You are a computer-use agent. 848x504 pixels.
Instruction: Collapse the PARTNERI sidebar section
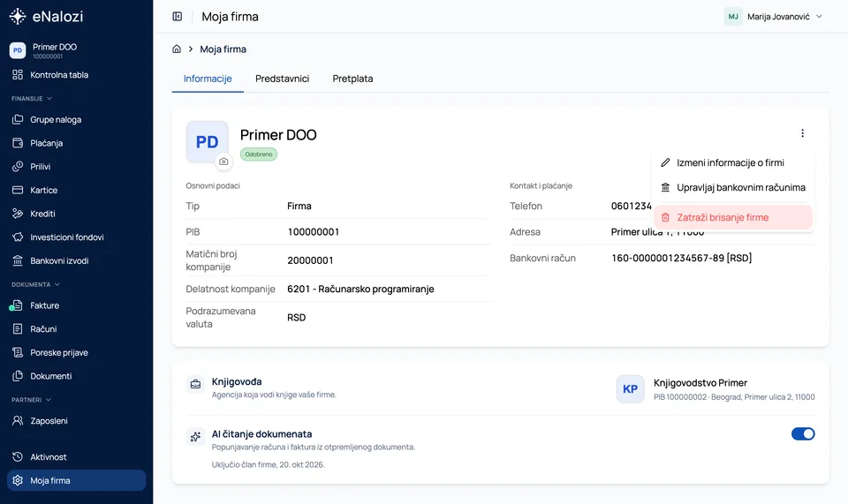[32, 400]
